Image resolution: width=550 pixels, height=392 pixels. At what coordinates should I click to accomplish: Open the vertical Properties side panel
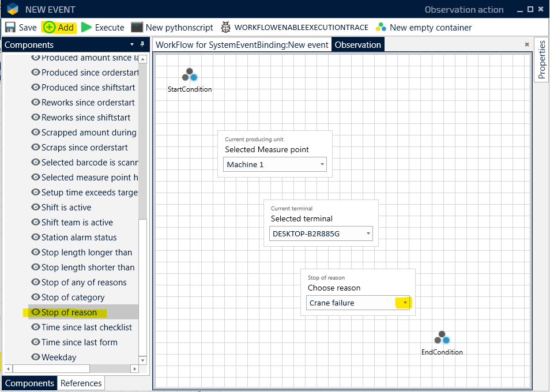[x=541, y=61]
